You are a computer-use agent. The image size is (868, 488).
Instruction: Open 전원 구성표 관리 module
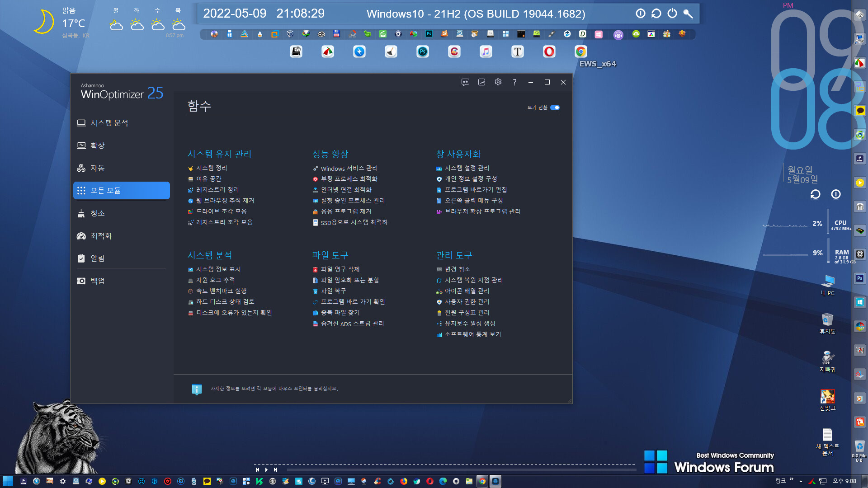point(462,313)
